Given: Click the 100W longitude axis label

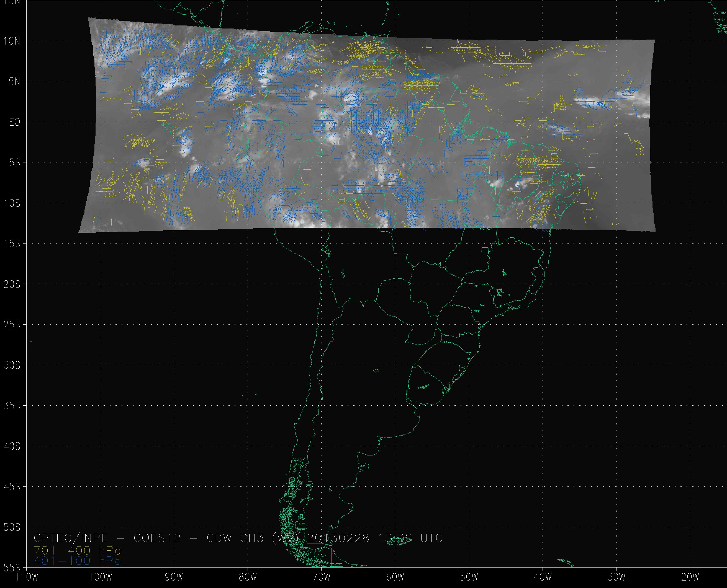Looking at the screenshot, I should coord(100,577).
